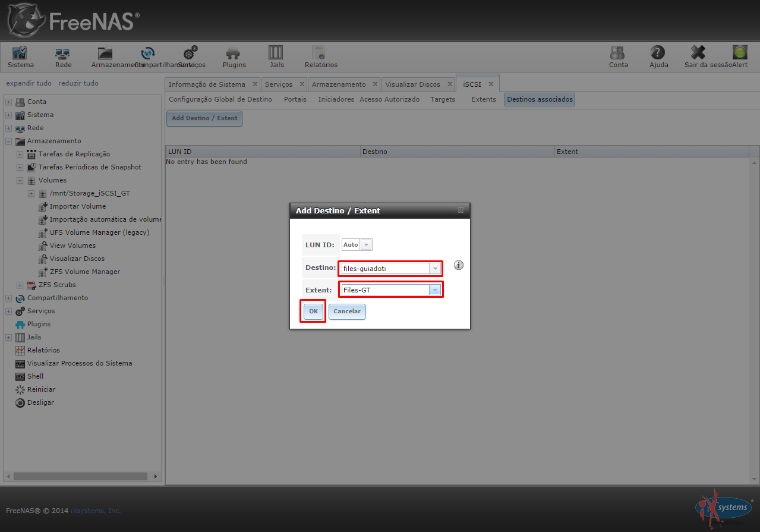
Task: Confirm the dialog with OK
Action: (313, 311)
